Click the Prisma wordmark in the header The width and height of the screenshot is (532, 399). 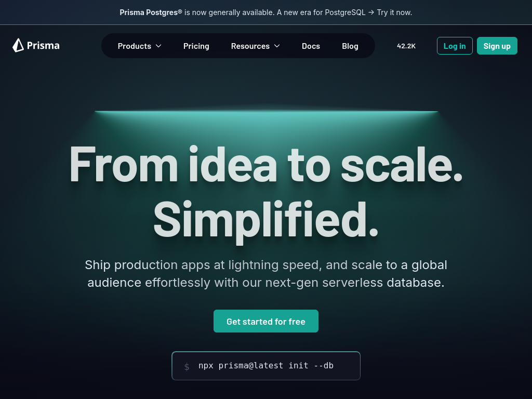click(x=43, y=46)
